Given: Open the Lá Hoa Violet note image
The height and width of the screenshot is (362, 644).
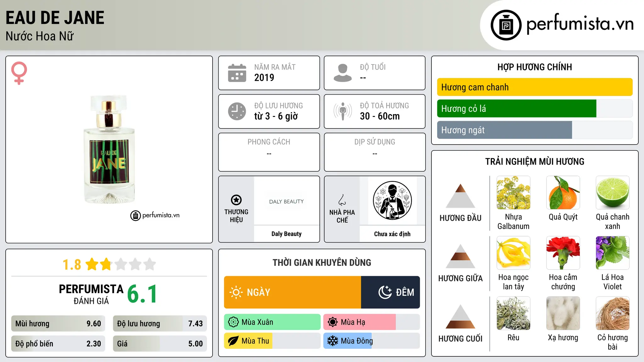Looking at the screenshot, I should 613,253.
